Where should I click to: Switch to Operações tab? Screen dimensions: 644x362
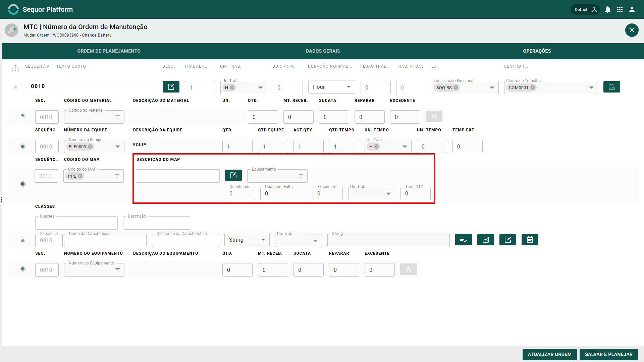click(537, 51)
